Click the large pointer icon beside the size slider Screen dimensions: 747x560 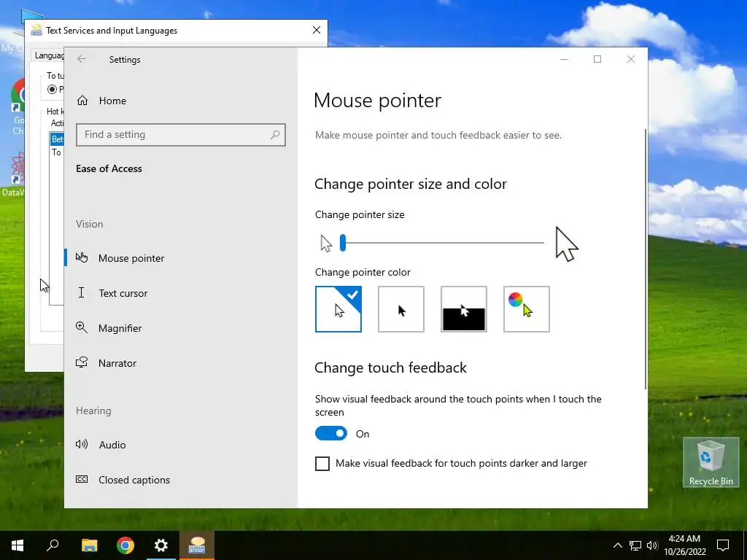[x=566, y=244]
